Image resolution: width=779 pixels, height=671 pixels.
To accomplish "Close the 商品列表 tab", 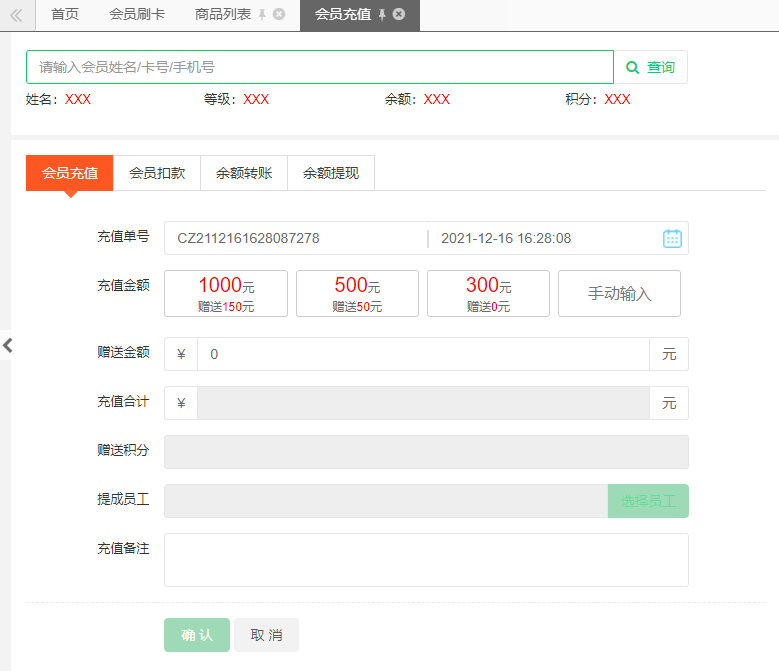I will [x=279, y=14].
